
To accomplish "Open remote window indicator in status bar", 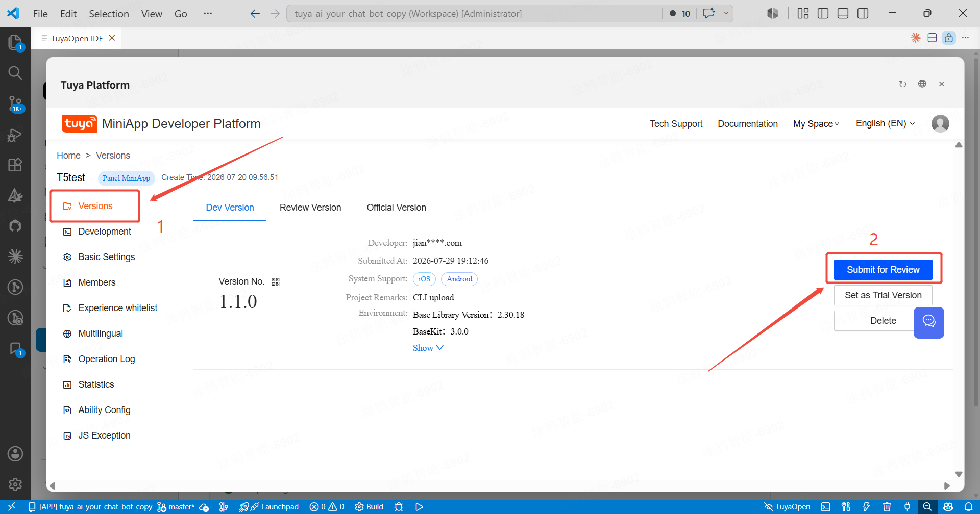I will pyautogui.click(x=11, y=506).
